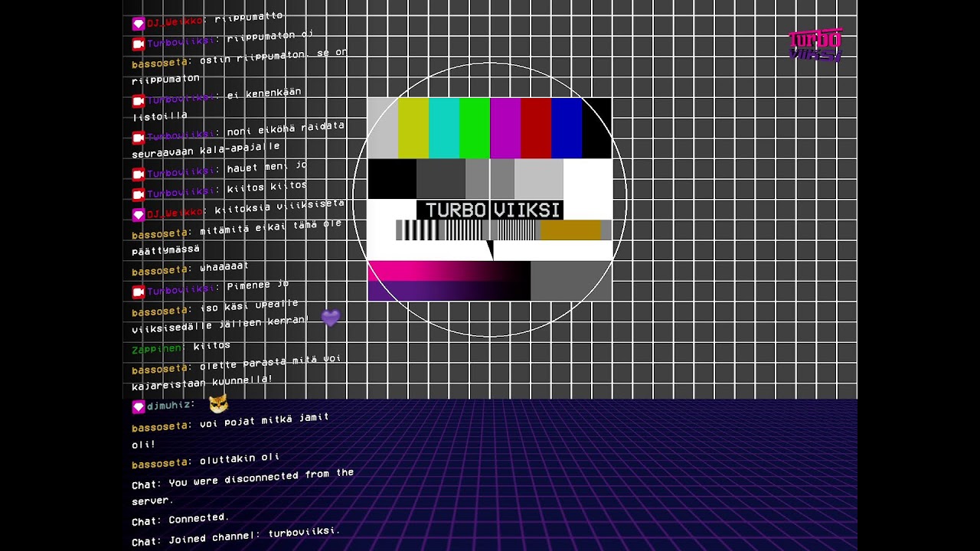Viewport: 980px width, 551px height.
Task: Open djmuhiz's username in chat
Action: [168, 406]
